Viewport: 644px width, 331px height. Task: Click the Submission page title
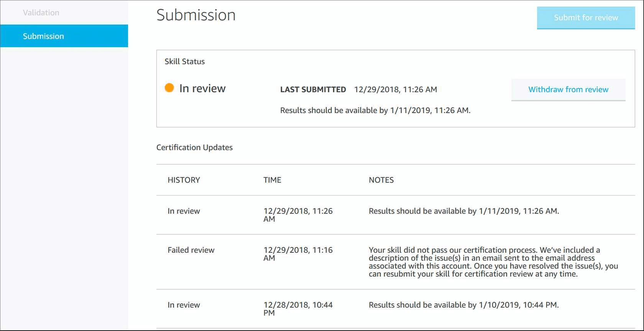tap(195, 15)
